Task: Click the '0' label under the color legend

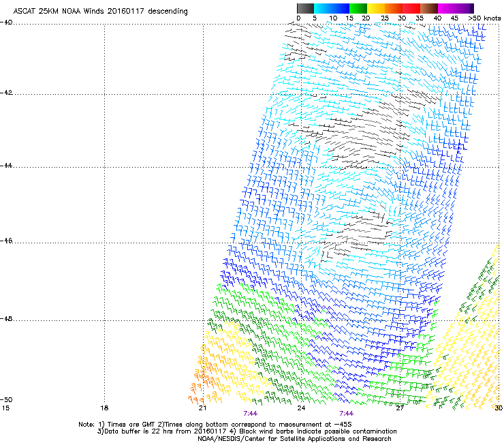Action: [298, 18]
